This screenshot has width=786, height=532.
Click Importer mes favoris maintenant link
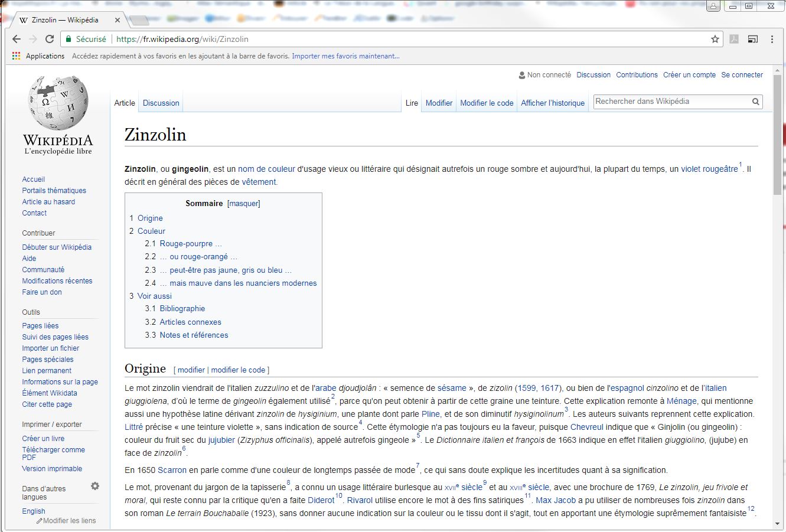pyautogui.click(x=345, y=56)
